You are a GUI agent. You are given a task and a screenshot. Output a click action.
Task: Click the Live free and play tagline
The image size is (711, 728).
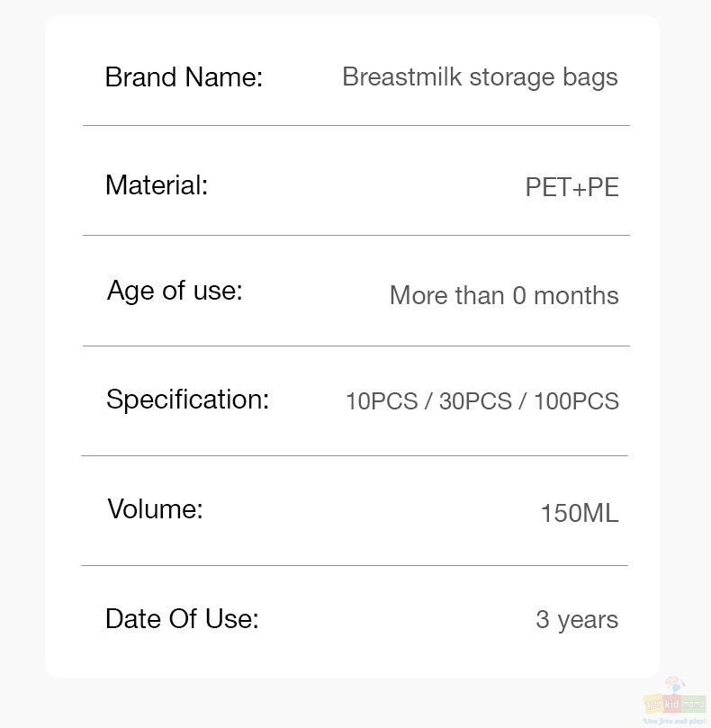tap(674, 721)
